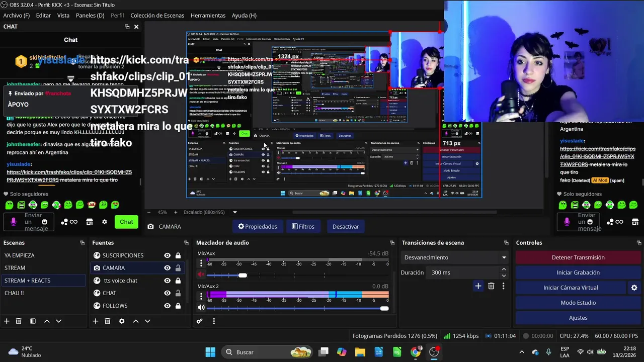Screen dimensions: 644x362
Task: Add a new scene with plus icon
Action: coord(7,321)
